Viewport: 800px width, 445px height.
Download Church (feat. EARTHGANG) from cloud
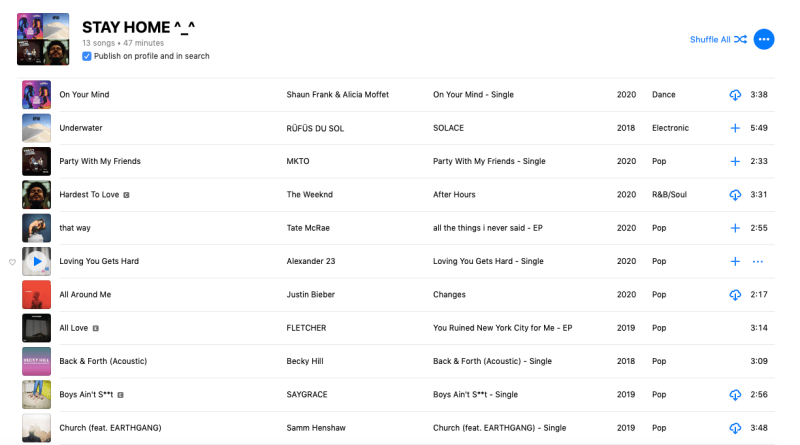[735, 428]
